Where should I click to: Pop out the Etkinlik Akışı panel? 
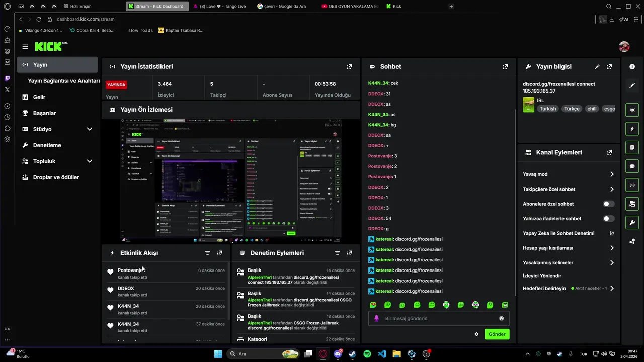click(219, 253)
